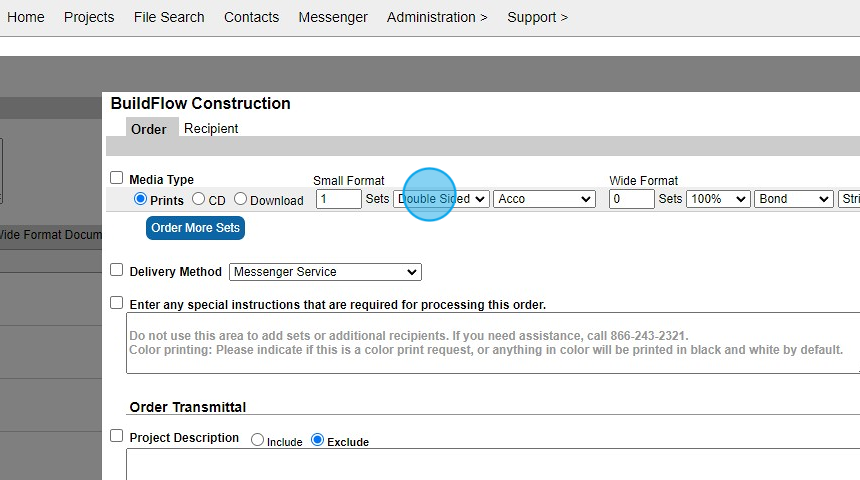Expand the Support menu
The image size is (860, 480).
point(537,17)
